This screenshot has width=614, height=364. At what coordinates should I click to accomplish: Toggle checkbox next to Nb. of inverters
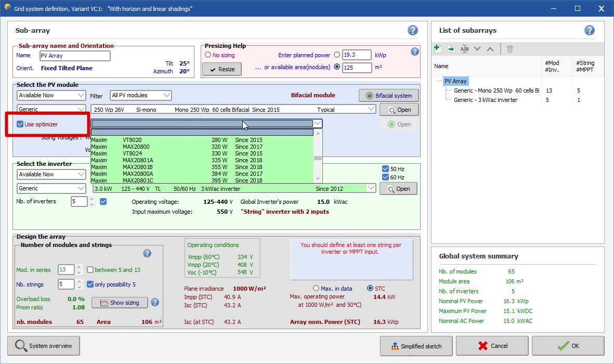tap(103, 201)
